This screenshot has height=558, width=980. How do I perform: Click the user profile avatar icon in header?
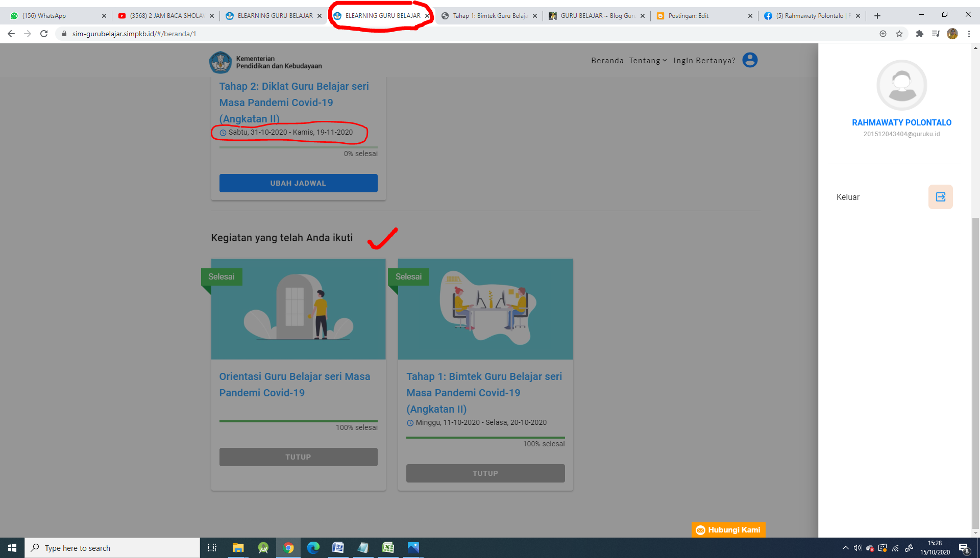[750, 60]
